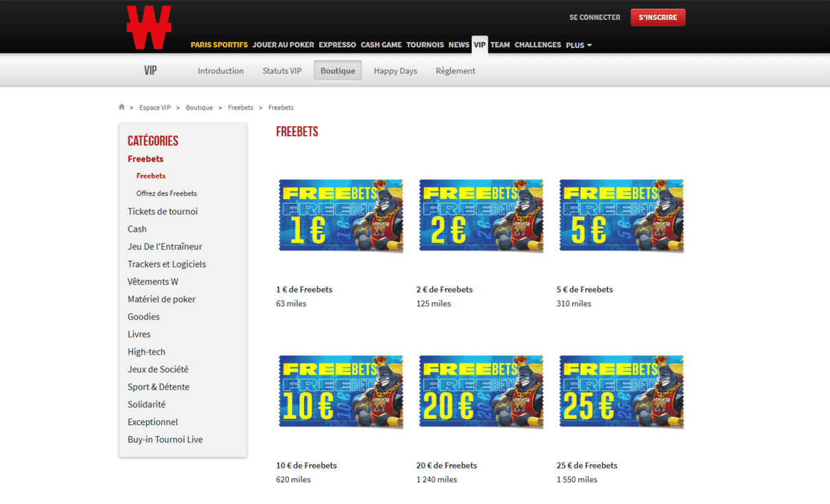Image resolution: width=830 pixels, height=504 pixels.
Task: Open Tickets de tournoi category
Action: point(163,211)
